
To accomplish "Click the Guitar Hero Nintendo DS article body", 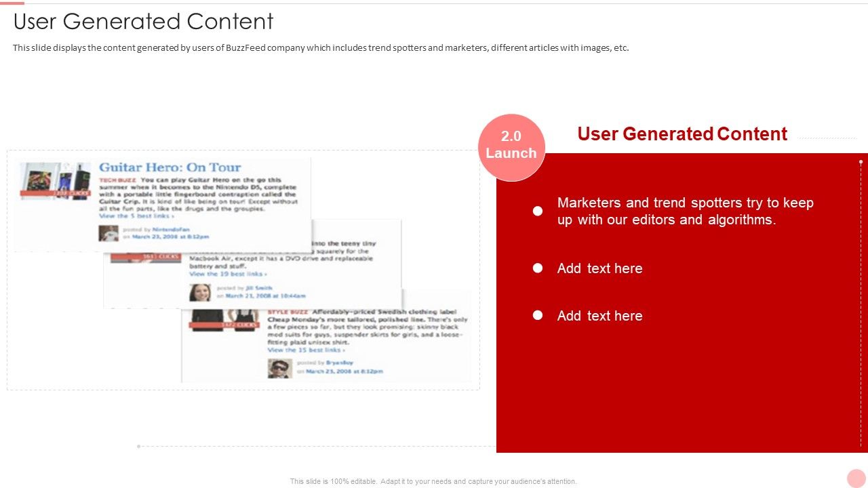I will point(198,195).
